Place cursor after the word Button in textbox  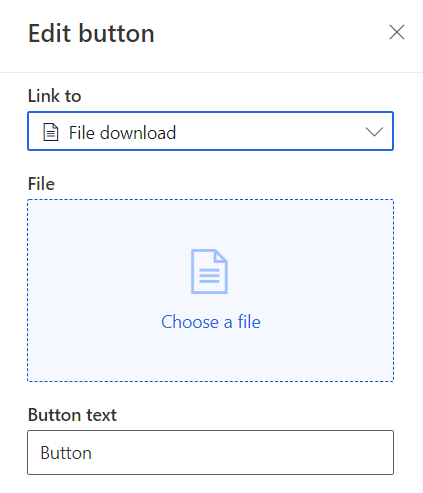(x=92, y=453)
